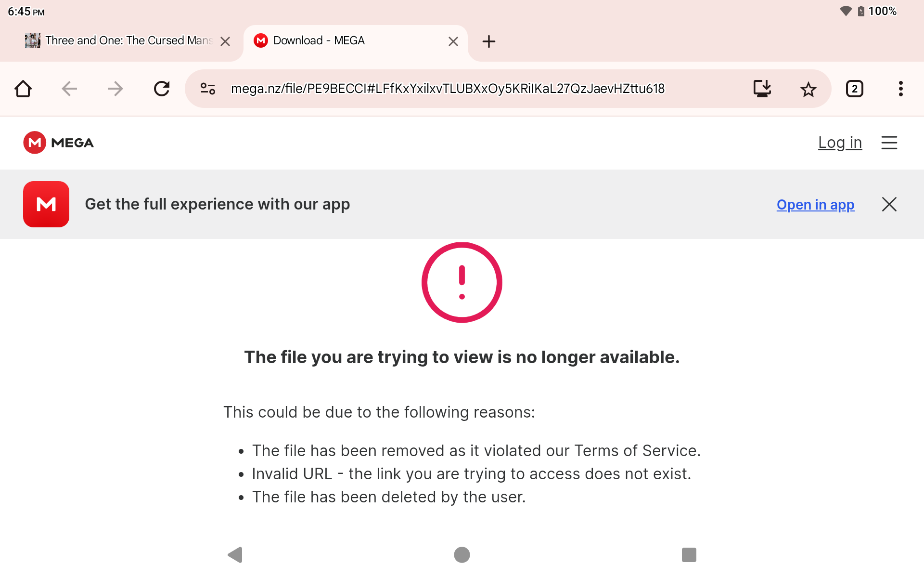
Task: Open Chrome's three-dot overflow menu
Action: tap(900, 89)
